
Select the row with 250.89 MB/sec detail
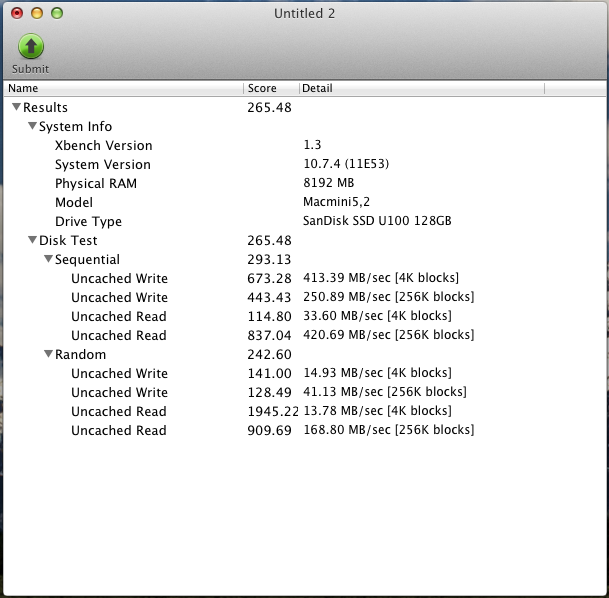(304, 297)
